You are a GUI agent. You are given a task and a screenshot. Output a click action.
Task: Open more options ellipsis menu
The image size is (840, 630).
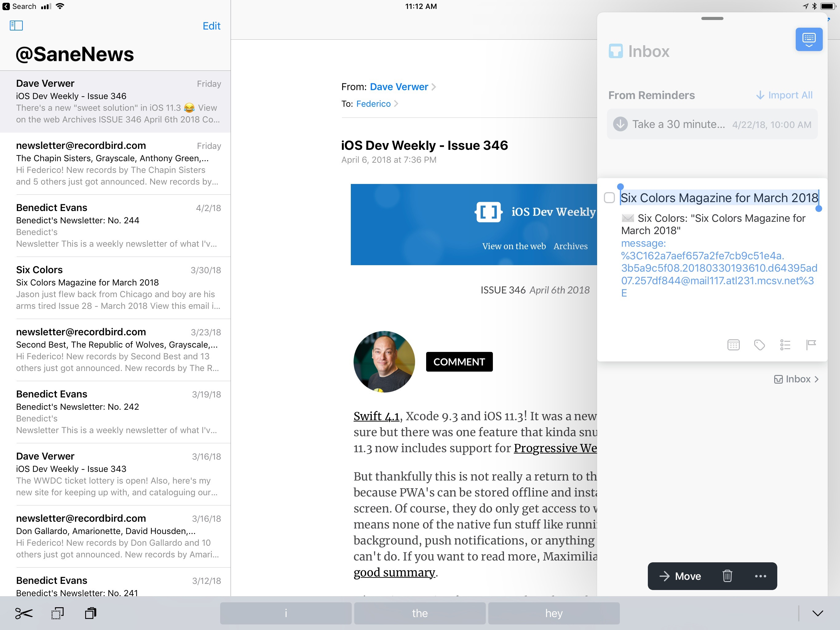coord(760,576)
